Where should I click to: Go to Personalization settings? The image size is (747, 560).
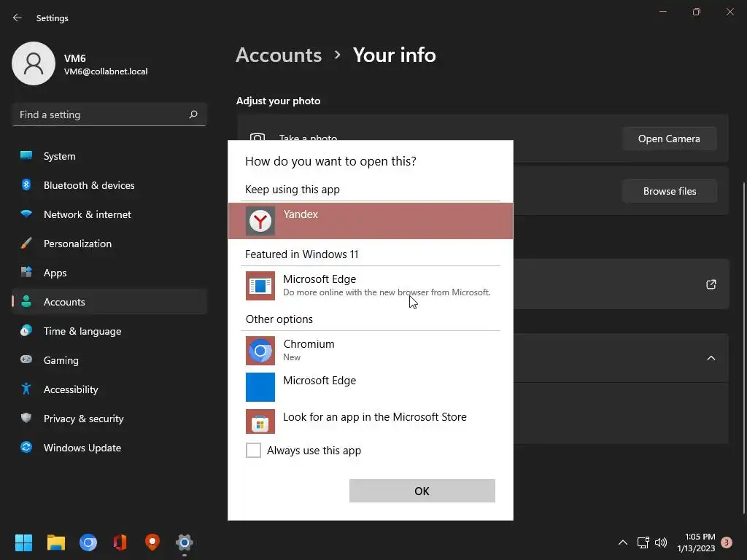[x=77, y=244]
